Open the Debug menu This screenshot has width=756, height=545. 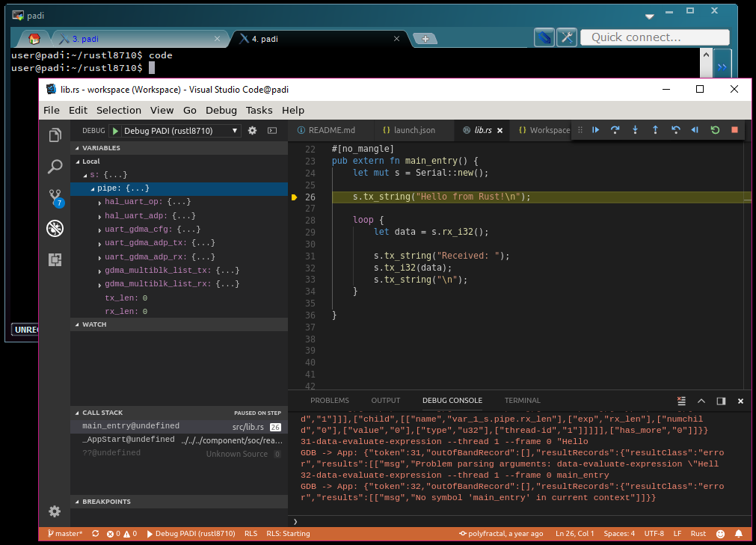click(221, 111)
